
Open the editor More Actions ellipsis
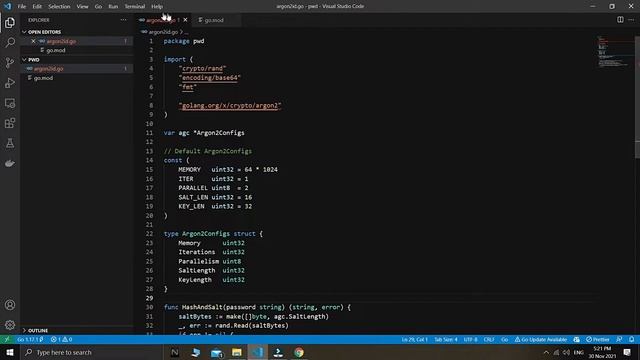tap(631, 20)
